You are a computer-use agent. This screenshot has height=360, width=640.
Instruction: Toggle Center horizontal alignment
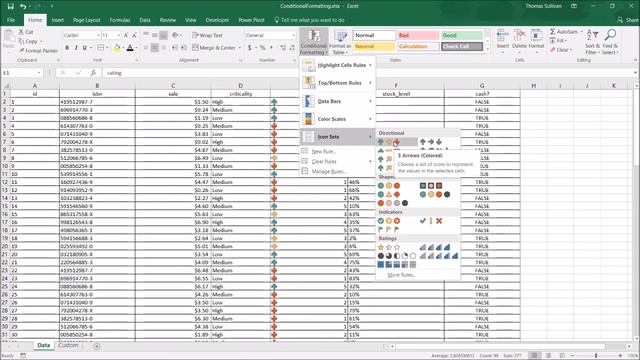(155, 48)
